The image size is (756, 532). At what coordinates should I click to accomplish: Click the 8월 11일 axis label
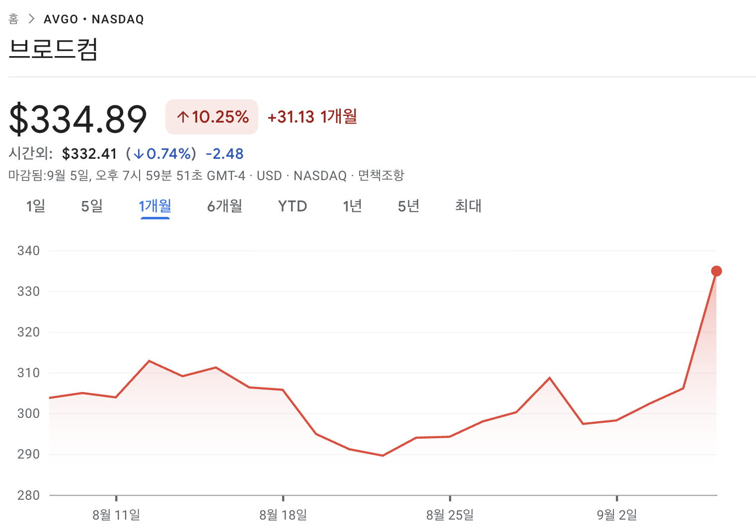(116, 515)
